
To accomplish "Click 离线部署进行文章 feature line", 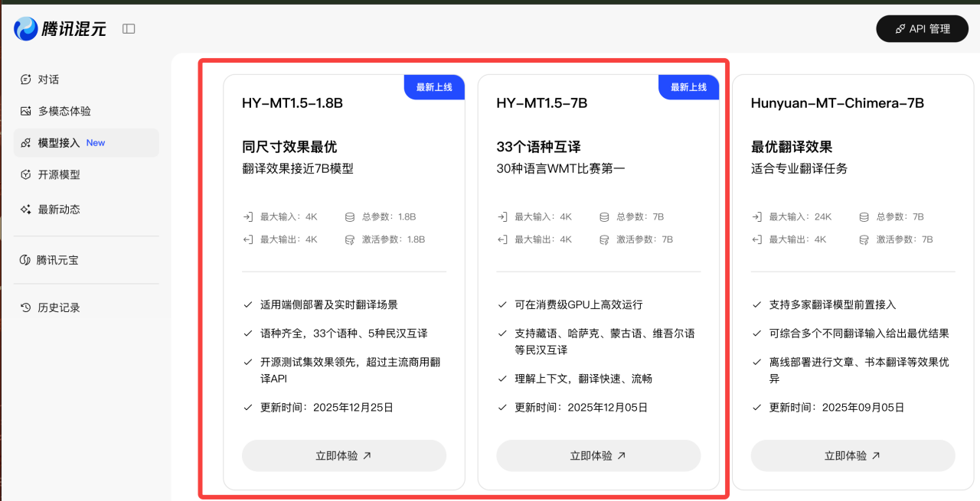I will click(860, 370).
